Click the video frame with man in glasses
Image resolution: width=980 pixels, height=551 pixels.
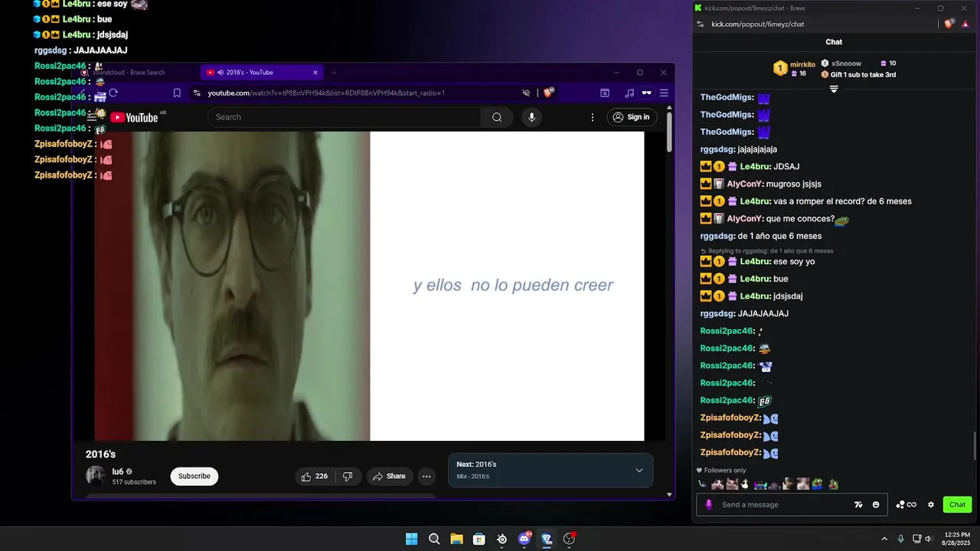[x=232, y=286]
